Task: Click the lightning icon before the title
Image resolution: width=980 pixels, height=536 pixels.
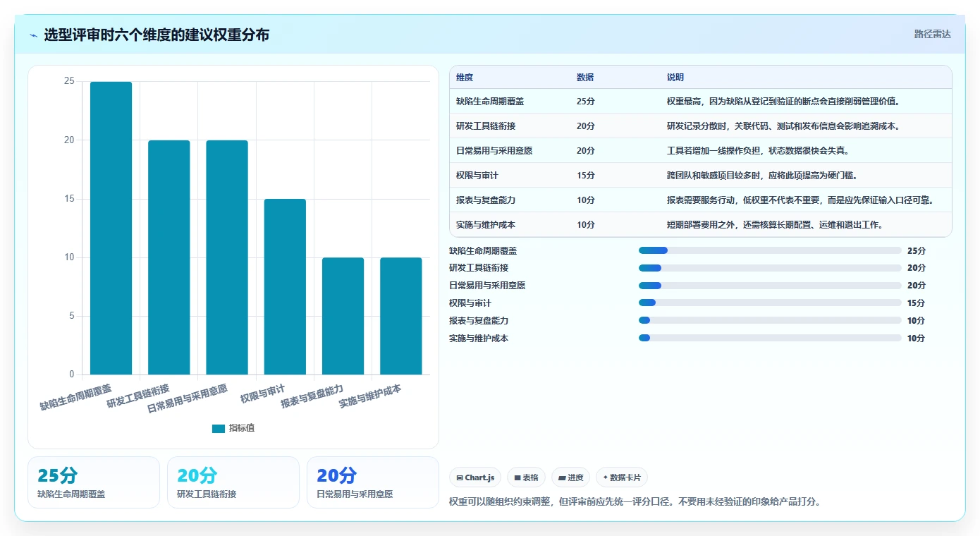Action: 33,35
